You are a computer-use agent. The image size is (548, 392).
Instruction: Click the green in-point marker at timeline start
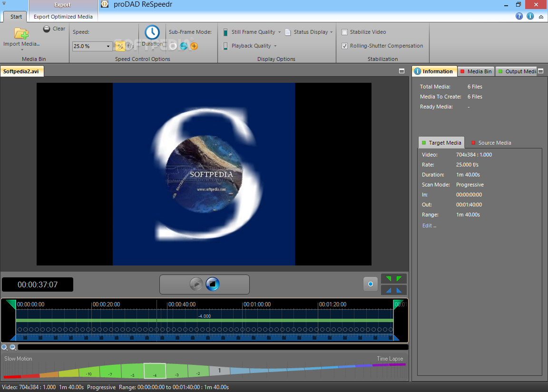11,304
